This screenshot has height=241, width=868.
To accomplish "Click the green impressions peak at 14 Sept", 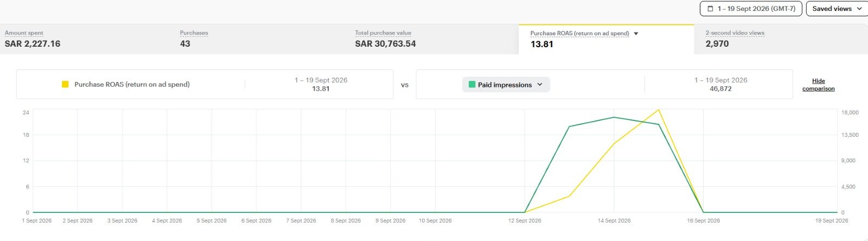I will coord(614,117).
